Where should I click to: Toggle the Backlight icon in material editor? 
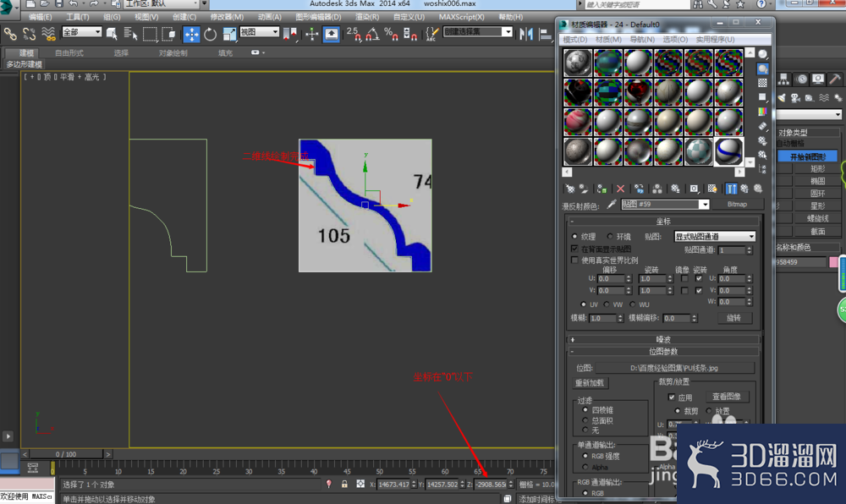tap(762, 69)
